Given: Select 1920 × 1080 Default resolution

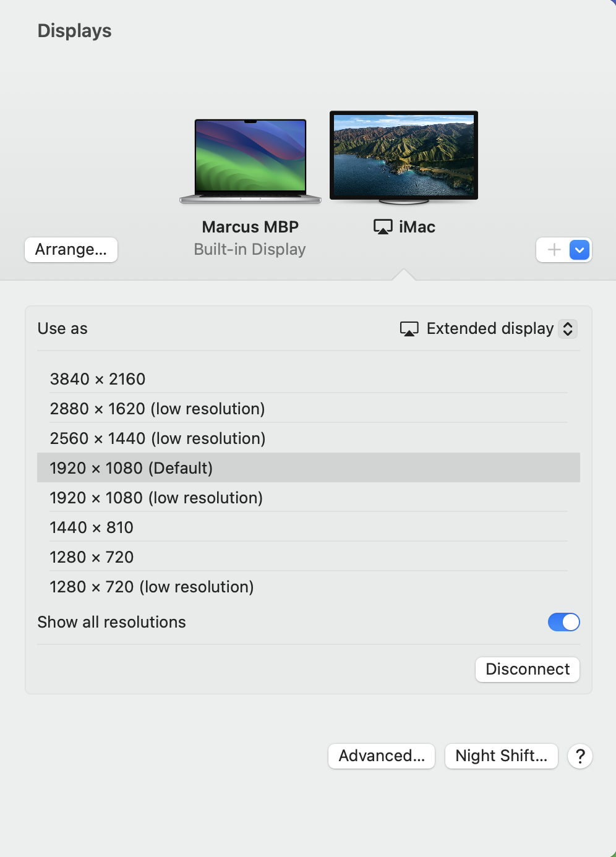Looking at the screenshot, I should coord(131,468).
